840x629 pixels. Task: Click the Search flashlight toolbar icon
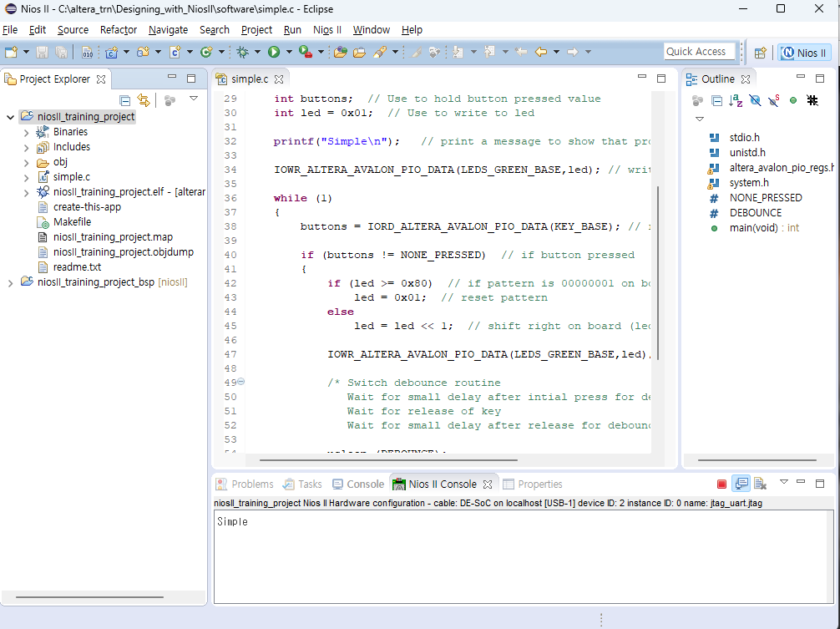pyautogui.click(x=380, y=52)
